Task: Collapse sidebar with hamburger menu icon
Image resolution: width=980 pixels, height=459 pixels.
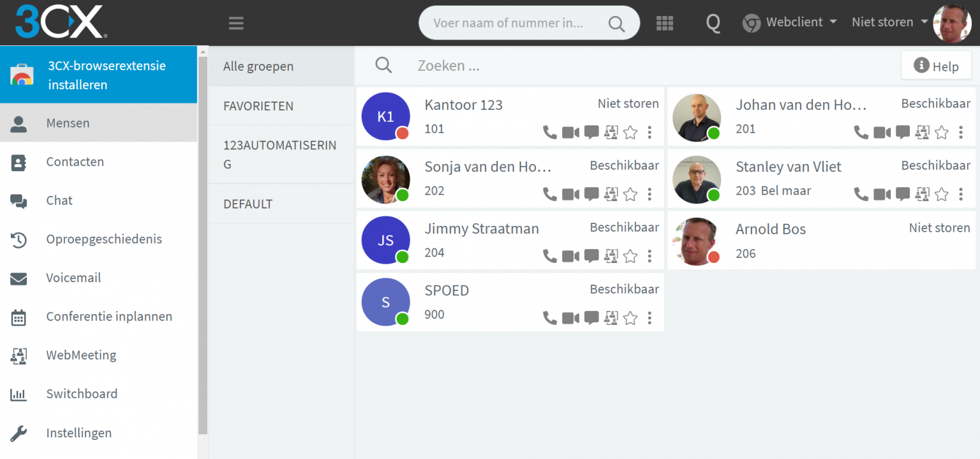Action: tap(236, 24)
